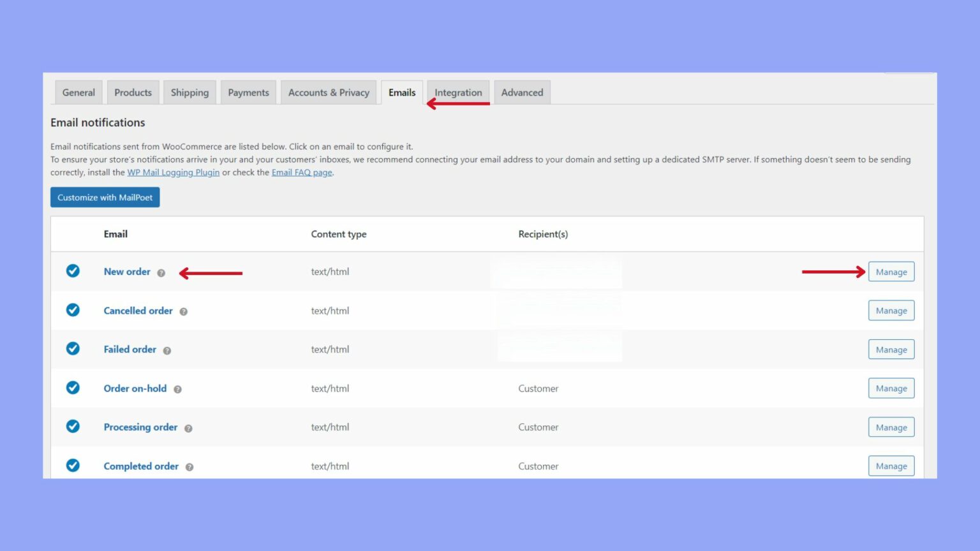Click help icon beside Processing order
980x551 pixels.
coord(188,428)
